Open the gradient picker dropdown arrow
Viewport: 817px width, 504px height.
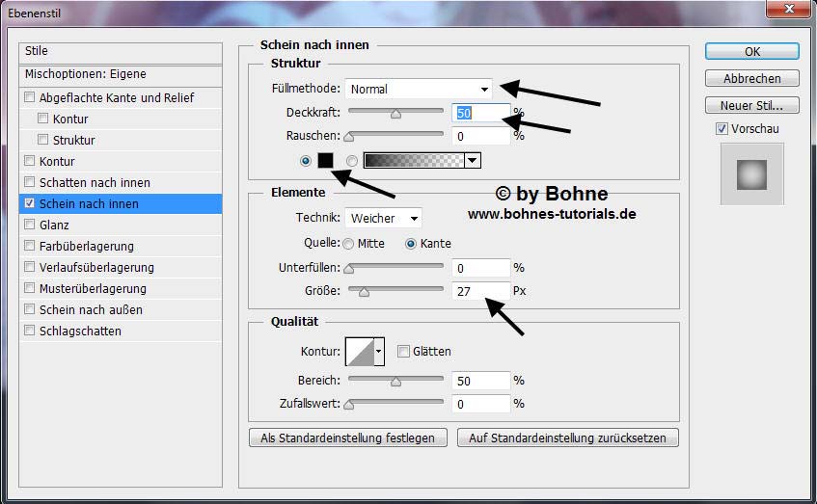pyautogui.click(x=472, y=161)
